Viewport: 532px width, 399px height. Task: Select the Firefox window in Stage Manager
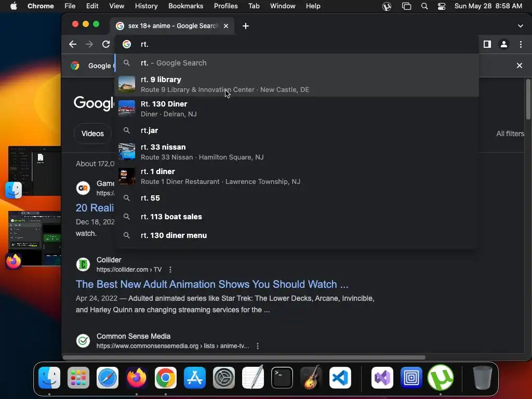coord(35,238)
